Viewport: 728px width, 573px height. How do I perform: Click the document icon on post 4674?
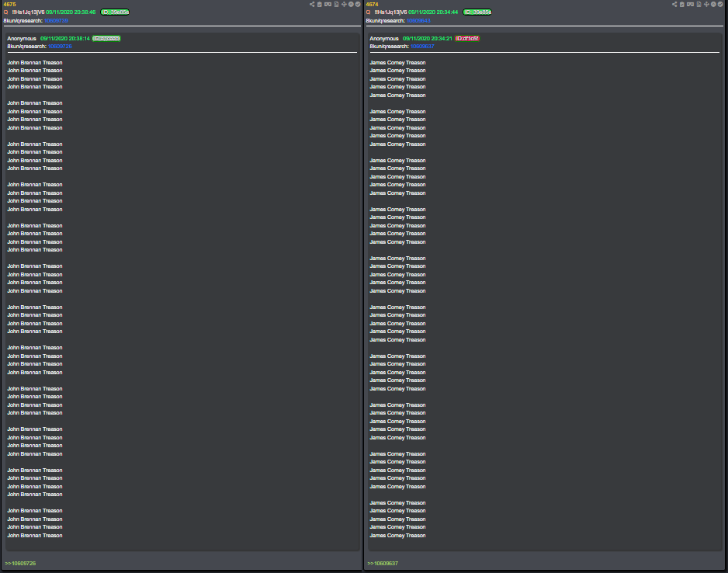699,4
